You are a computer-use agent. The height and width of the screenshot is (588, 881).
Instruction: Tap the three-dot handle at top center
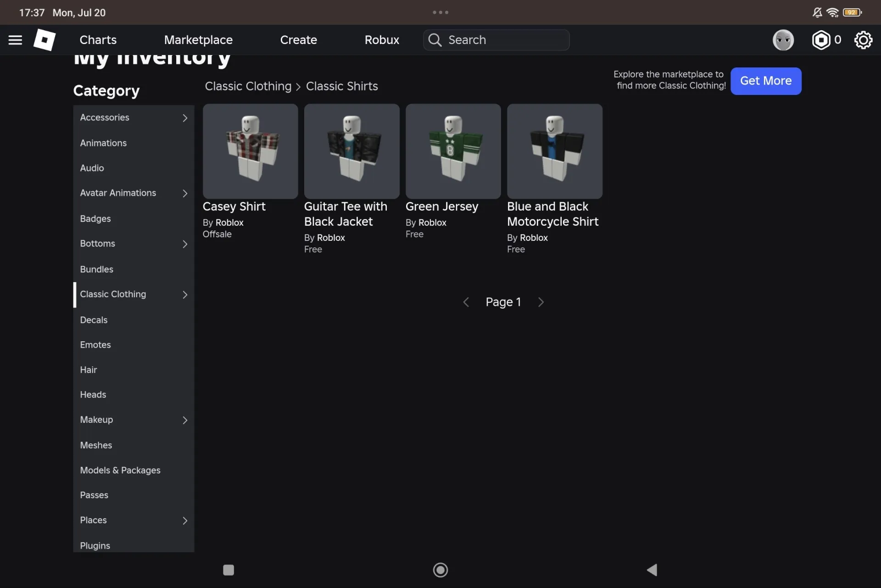pos(440,12)
